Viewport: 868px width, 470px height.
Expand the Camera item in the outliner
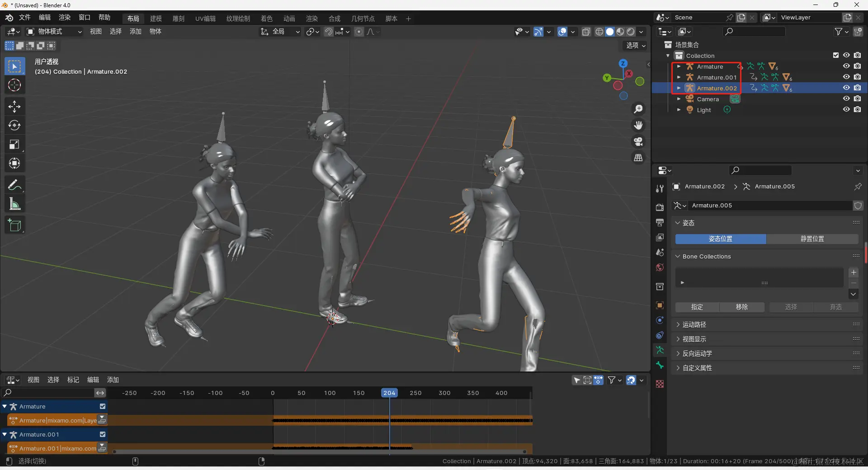pyautogui.click(x=679, y=99)
